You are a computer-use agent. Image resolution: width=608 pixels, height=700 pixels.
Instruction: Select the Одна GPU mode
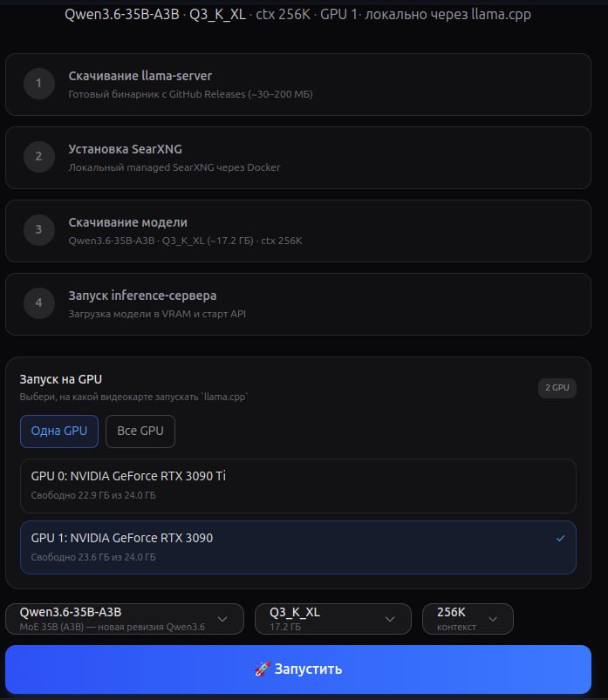pyautogui.click(x=59, y=432)
